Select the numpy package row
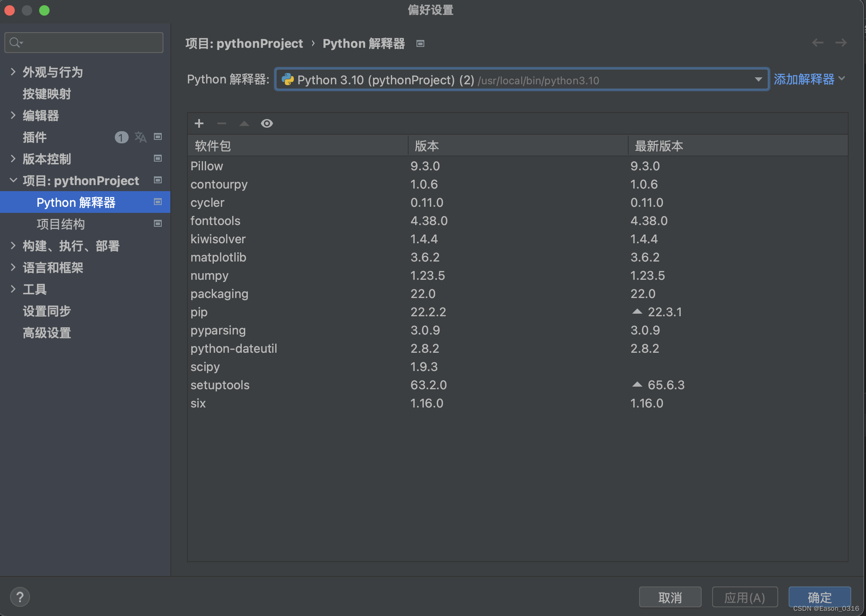The width and height of the screenshot is (866, 616). 517,275
